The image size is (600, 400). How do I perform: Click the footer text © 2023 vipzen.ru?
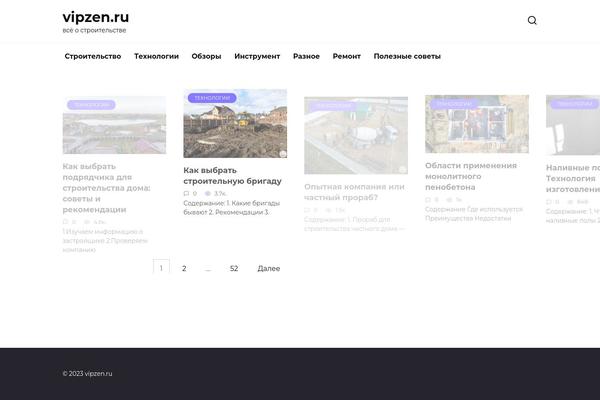point(87,374)
